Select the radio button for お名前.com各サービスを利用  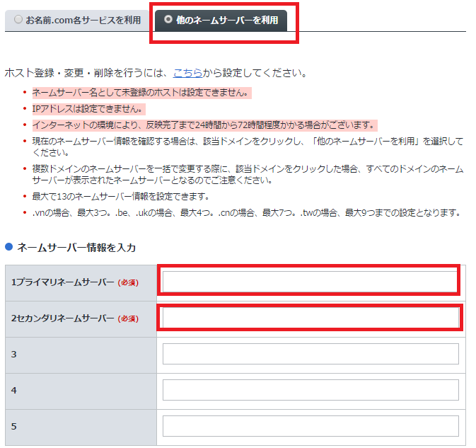[18, 20]
